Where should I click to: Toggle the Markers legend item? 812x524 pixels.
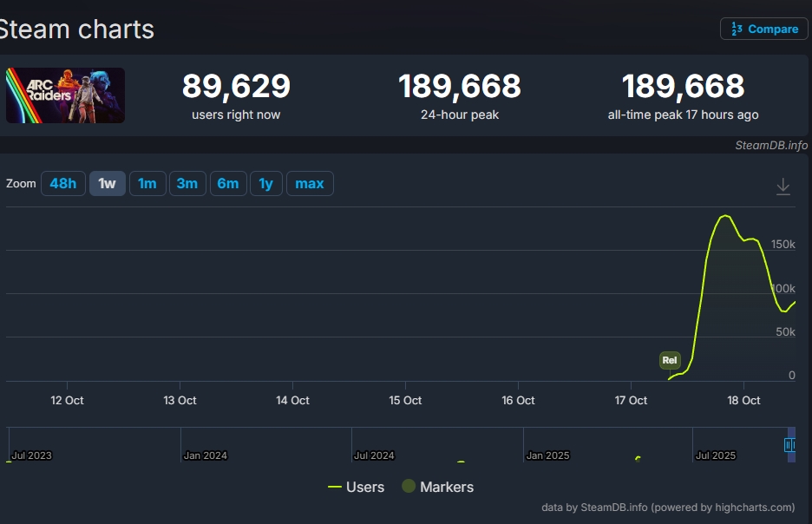438,487
